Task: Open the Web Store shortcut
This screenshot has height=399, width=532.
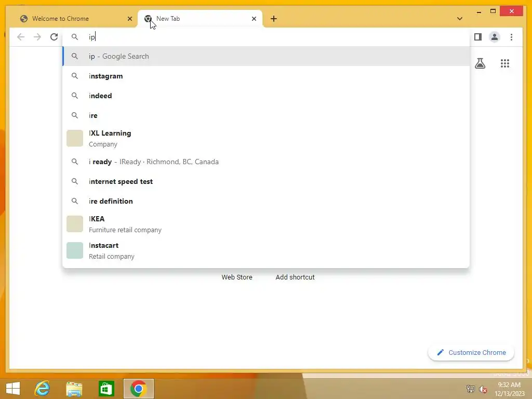Action: (x=237, y=277)
